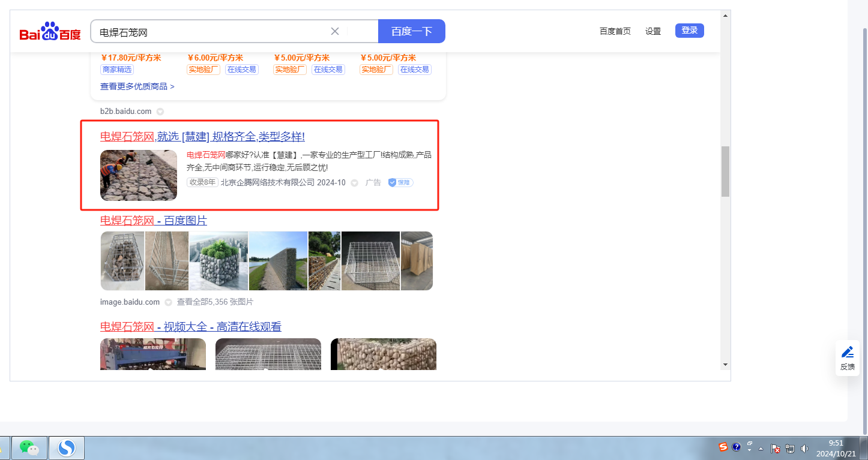This screenshot has width=868, height=460.
Task: Click the 收录8年 tag
Action: 202,182
